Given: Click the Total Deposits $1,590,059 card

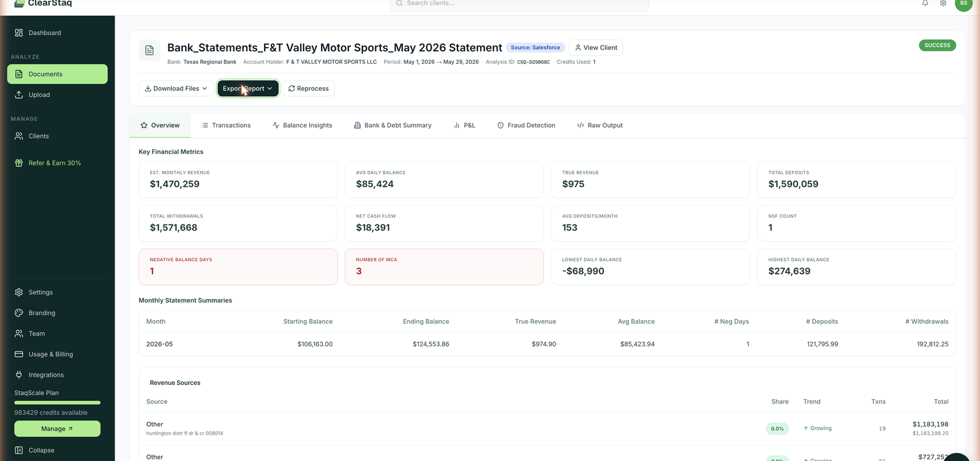Looking at the screenshot, I should 857,180.
